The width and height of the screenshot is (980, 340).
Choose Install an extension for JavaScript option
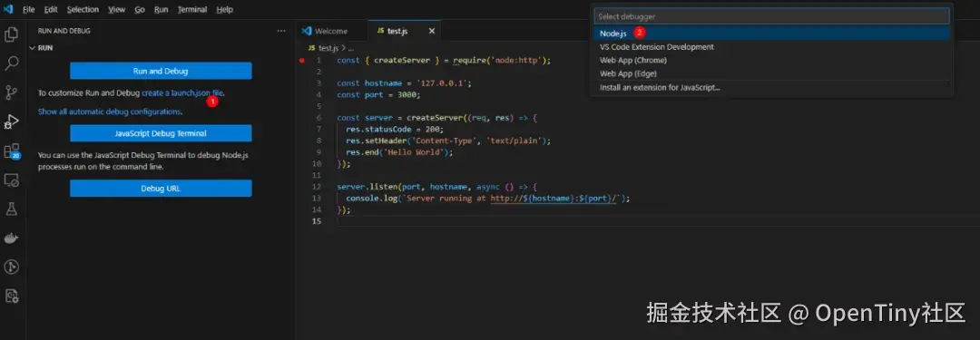click(771, 88)
